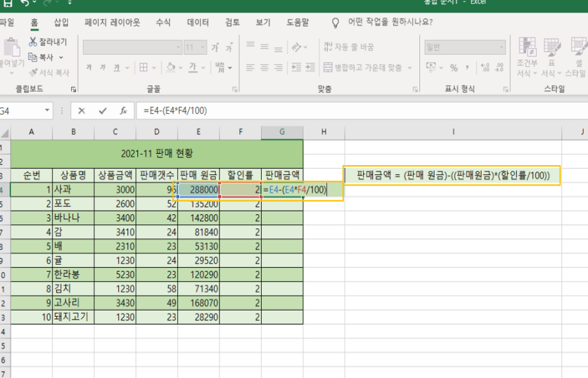
Task: Click the 판매금액 formula note in column I
Action: (453, 175)
